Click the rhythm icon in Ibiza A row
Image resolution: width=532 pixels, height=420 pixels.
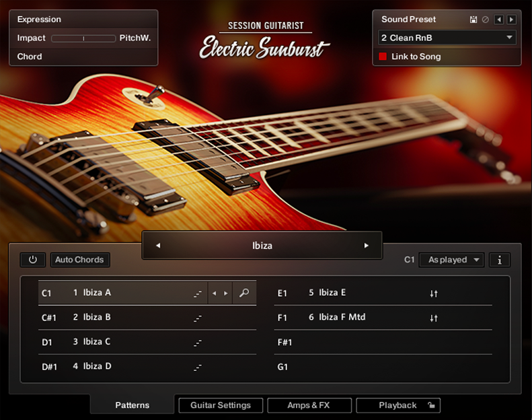point(198,293)
